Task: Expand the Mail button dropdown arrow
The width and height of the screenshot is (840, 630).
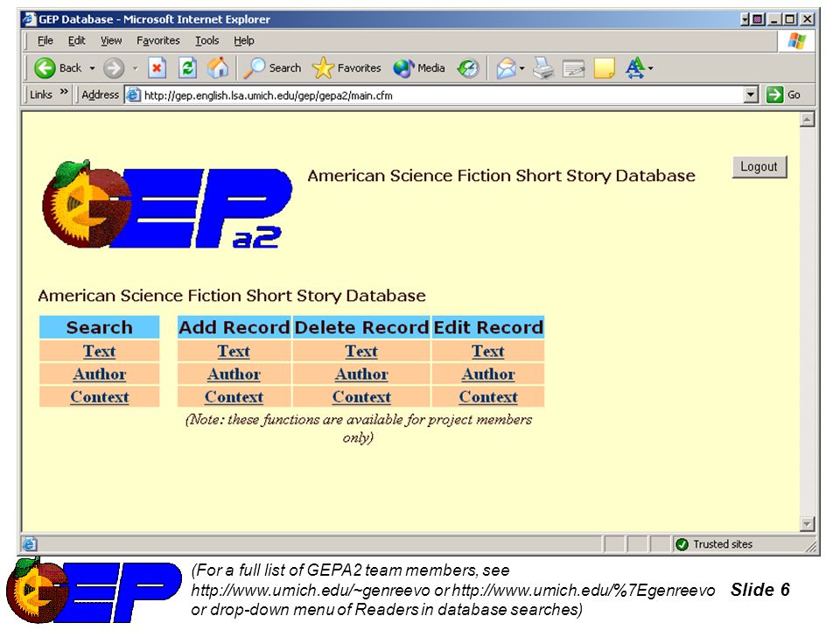Action: tap(521, 68)
